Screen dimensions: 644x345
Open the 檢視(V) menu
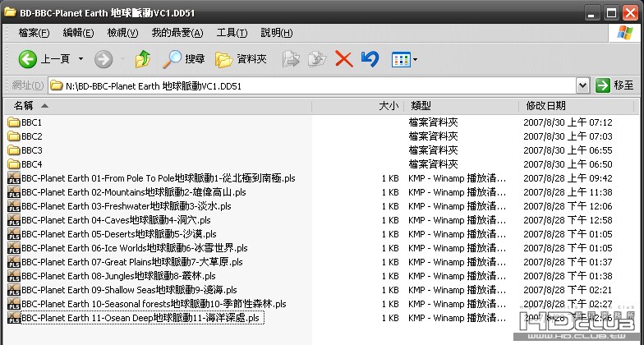[123, 33]
